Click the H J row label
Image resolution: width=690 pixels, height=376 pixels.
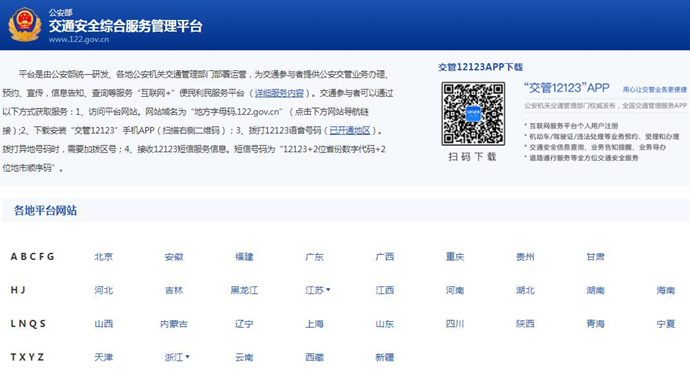coord(18,290)
